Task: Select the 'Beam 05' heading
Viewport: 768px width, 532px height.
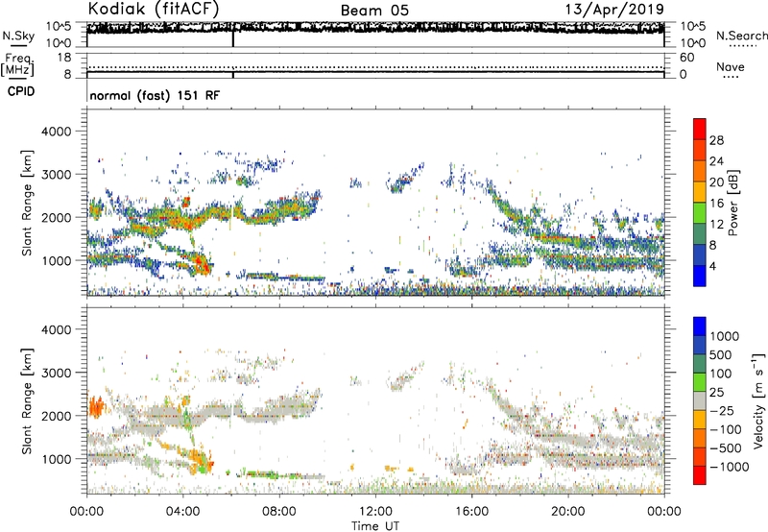Action: (374, 11)
